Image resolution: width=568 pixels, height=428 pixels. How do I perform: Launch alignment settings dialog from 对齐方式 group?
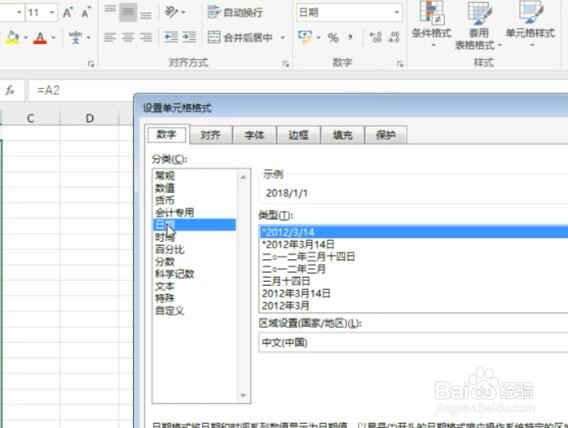click(x=285, y=64)
